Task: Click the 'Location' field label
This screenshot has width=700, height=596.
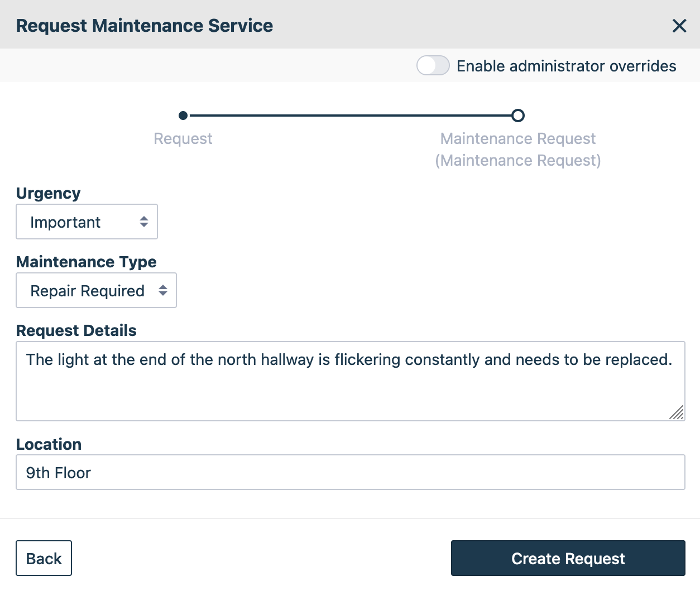Action: pos(49,444)
